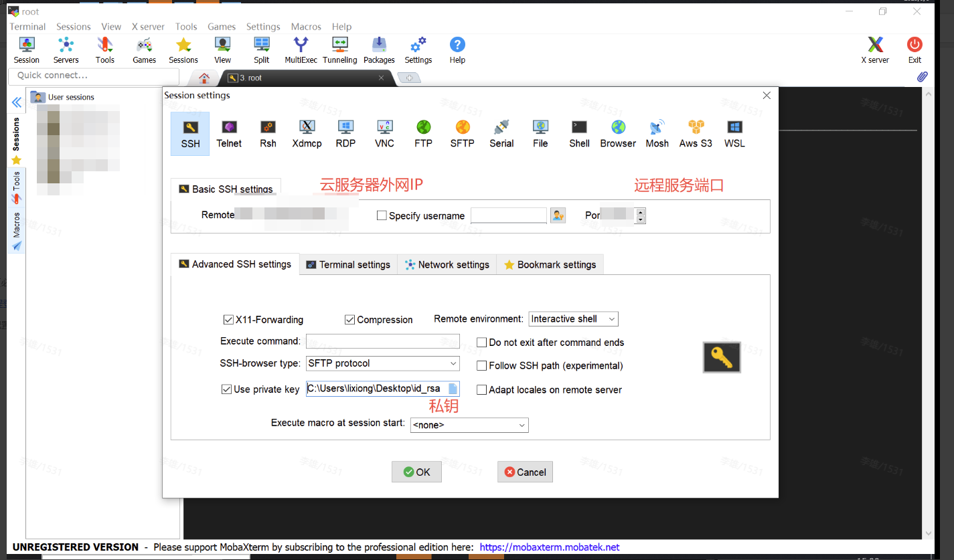Open the home tab button
Image resolution: width=954 pixels, height=560 pixels.
[206, 78]
